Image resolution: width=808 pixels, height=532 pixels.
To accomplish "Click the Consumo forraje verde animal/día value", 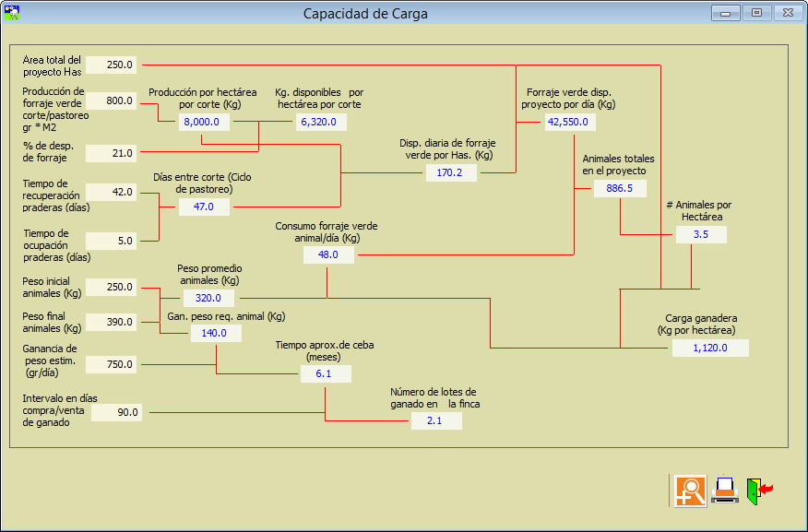I will [x=328, y=254].
